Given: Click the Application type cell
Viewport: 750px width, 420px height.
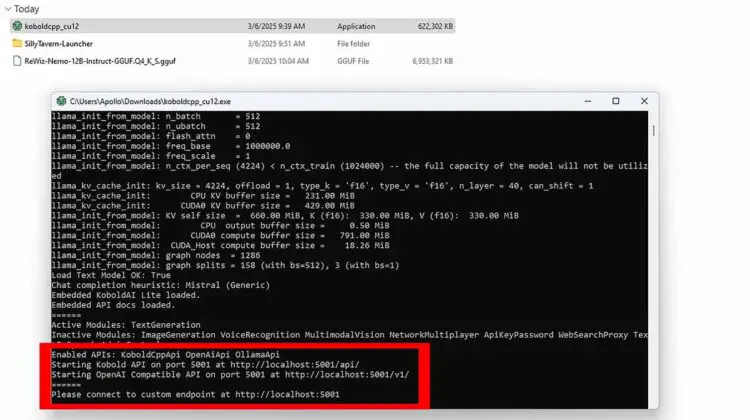Looking at the screenshot, I should pos(356,26).
